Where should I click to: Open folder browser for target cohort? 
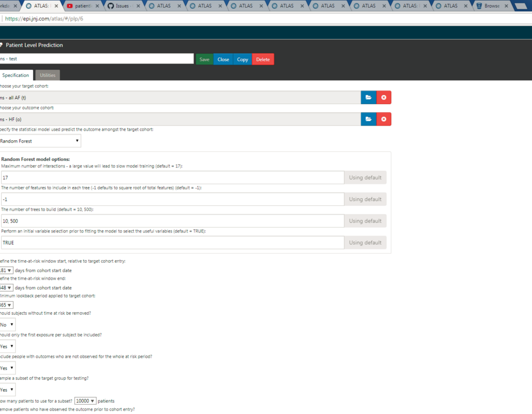(368, 98)
